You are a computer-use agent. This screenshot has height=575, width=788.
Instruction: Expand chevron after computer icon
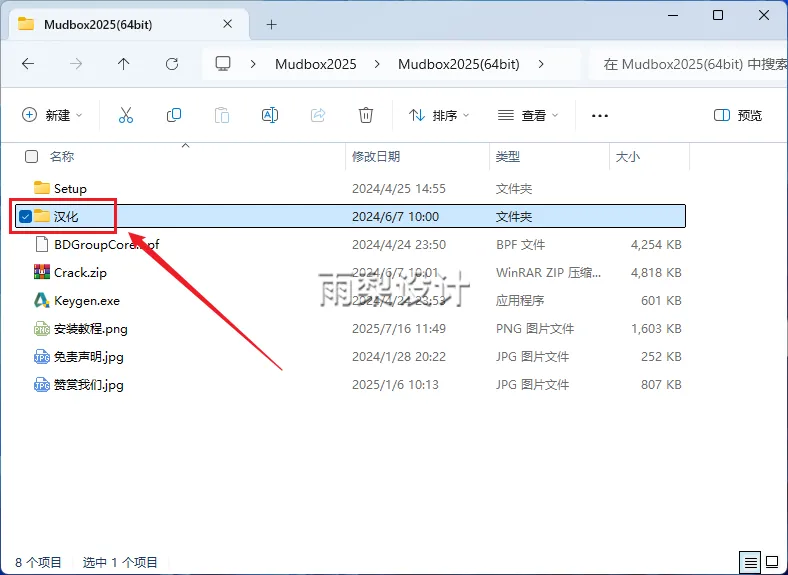tap(253, 64)
